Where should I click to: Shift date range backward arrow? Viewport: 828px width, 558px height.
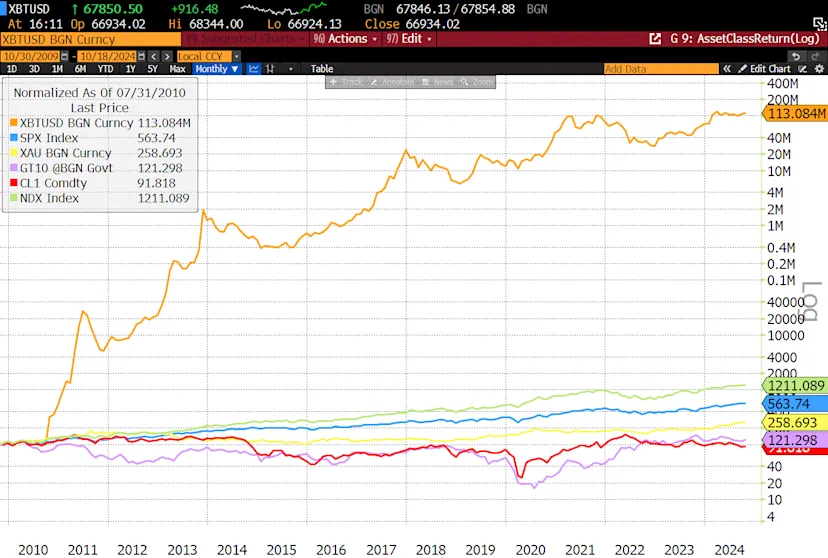tap(154, 56)
